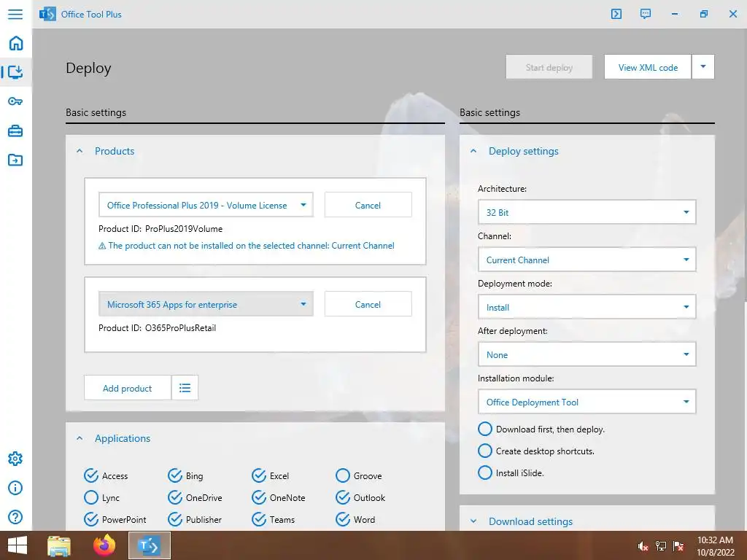Uncheck the Outlook application
Screen dimensions: 747x560
(x=343, y=497)
